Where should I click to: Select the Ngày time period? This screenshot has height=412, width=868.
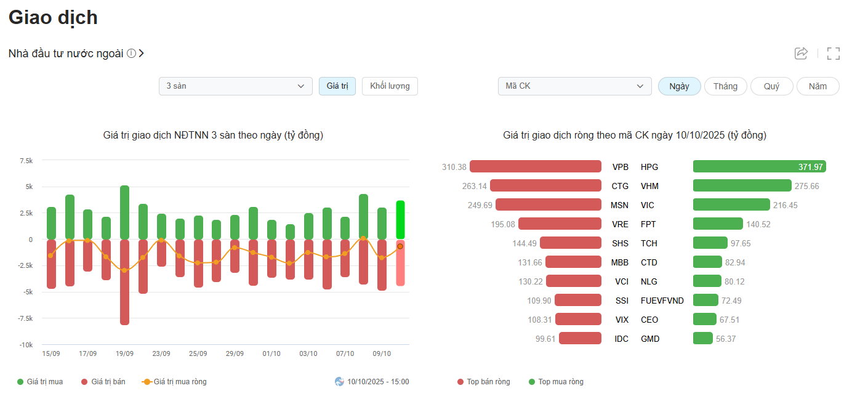[679, 86]
